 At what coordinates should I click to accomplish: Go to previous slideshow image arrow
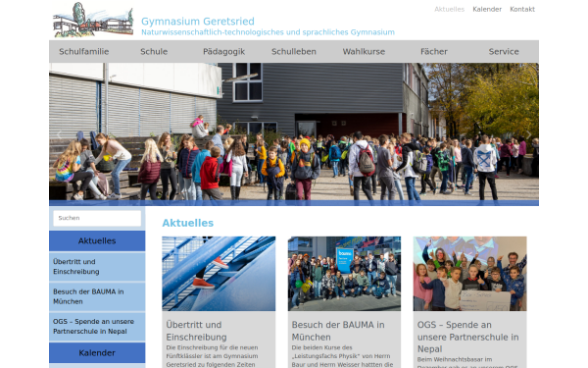click(59, 134)
